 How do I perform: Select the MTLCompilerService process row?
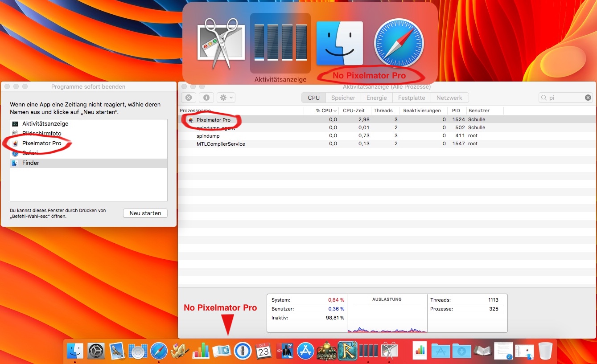387,143
